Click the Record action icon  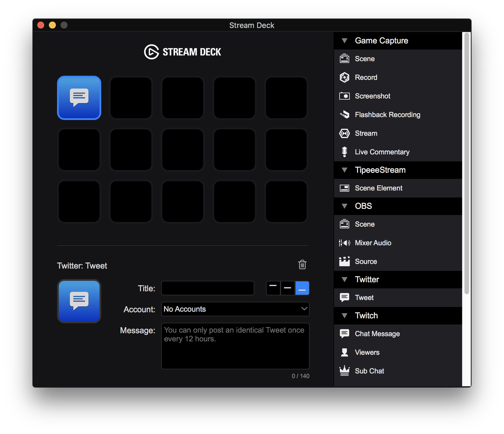345,77
